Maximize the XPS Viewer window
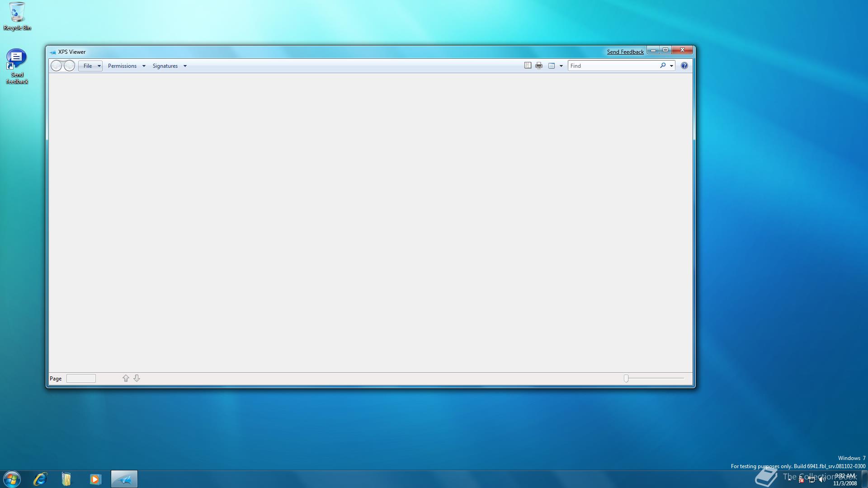 coord(665,50)
